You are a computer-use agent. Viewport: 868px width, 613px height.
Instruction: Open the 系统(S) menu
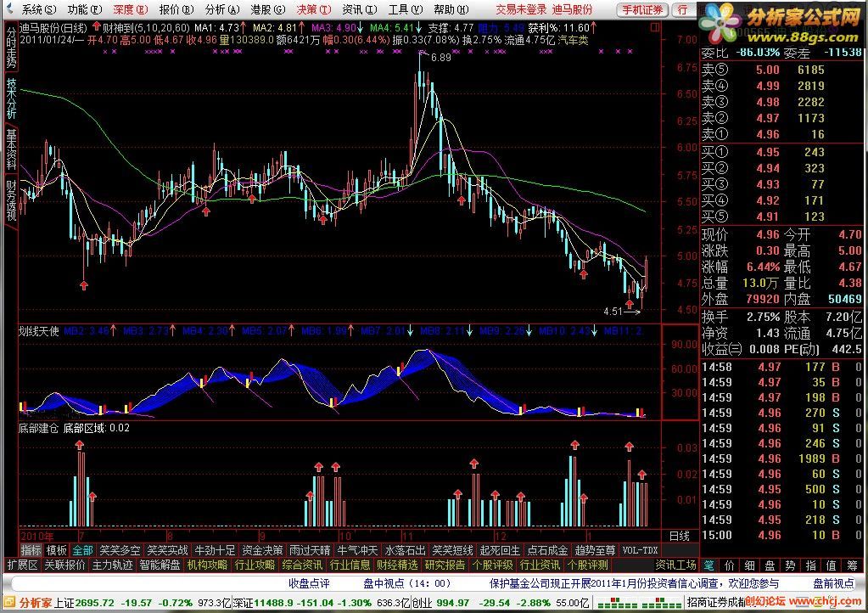pos(39,9)
